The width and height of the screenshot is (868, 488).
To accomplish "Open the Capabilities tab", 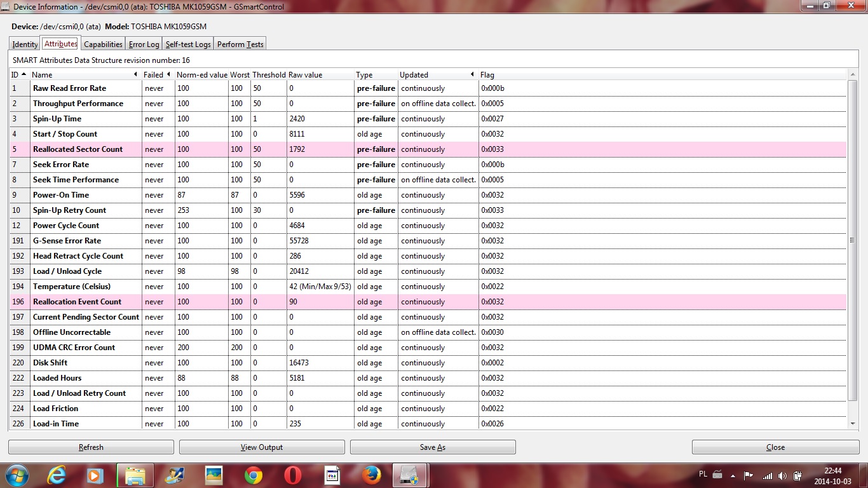I will [103, 44].
